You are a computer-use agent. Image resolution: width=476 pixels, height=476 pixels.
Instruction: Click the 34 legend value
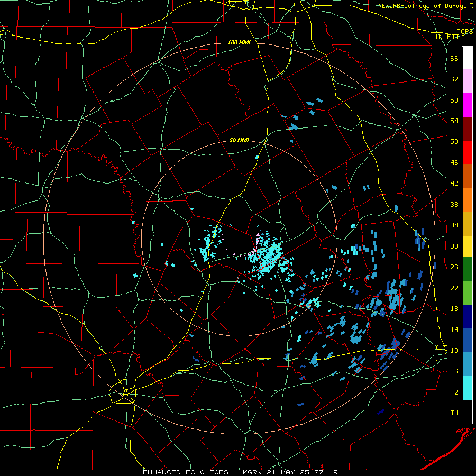[x=454, y=225]
